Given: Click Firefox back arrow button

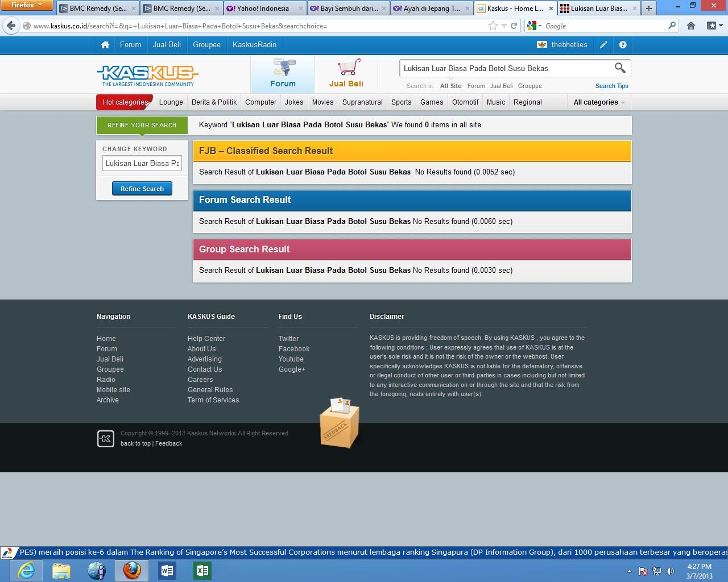Looking at the screenshot, I should point(11,26).
